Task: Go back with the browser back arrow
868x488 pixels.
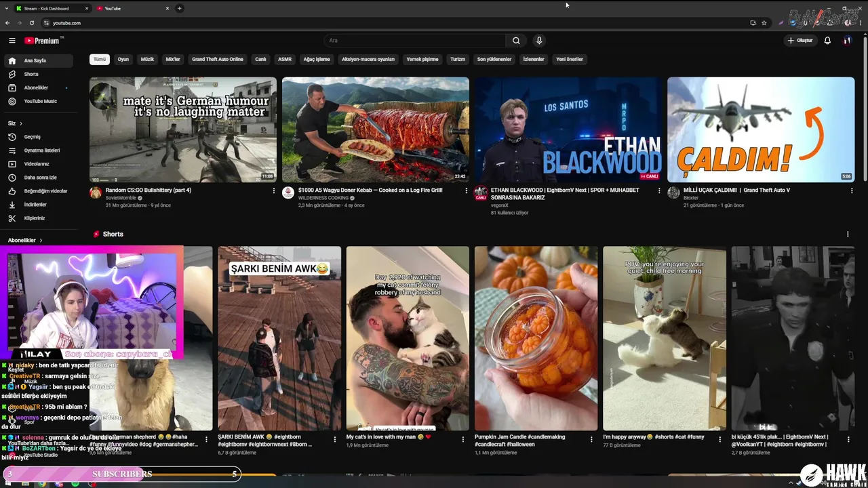Action: tap(8, 22)
